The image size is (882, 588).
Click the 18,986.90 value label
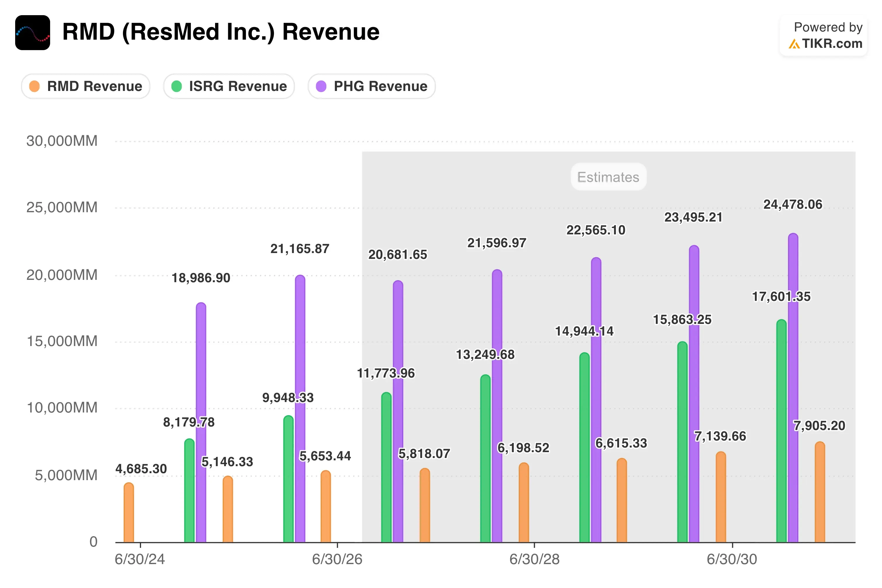201,278
